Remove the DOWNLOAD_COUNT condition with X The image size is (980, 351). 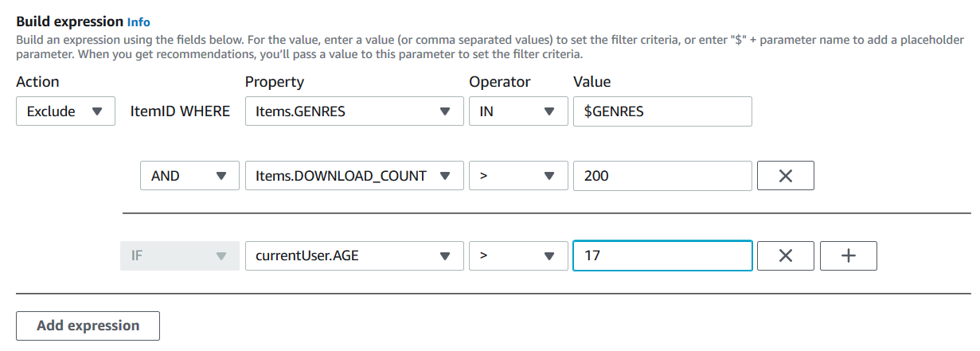[x=785, y=176]
